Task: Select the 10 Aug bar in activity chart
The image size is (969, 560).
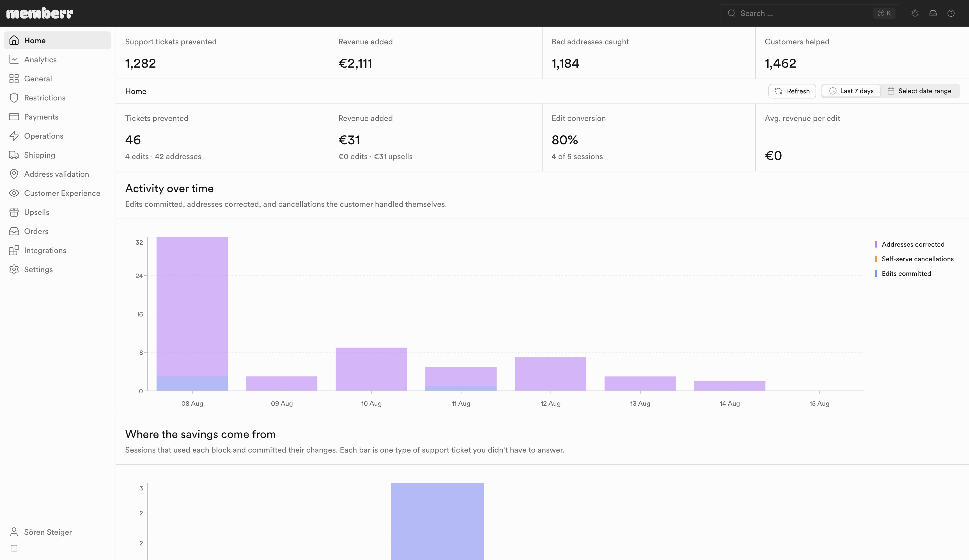Action: pyautogui.click(x=371, y=369)
